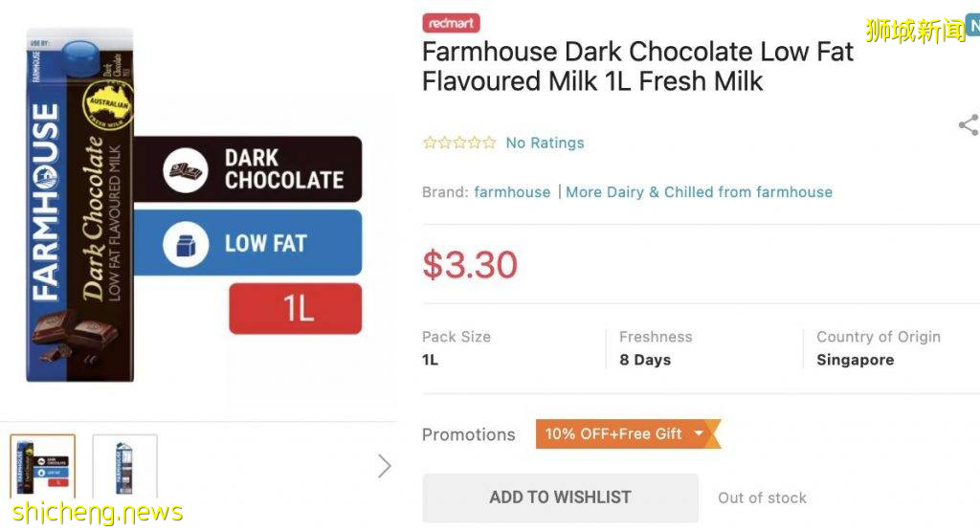Click the Freshness 8 Days value

click(645, 361)
